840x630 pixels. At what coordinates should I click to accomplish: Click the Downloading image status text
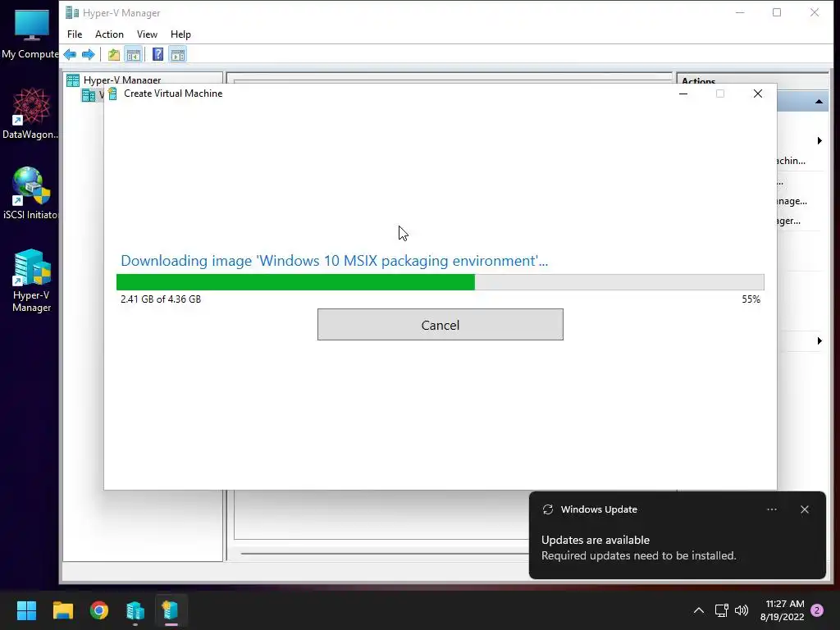click(335, 261)
